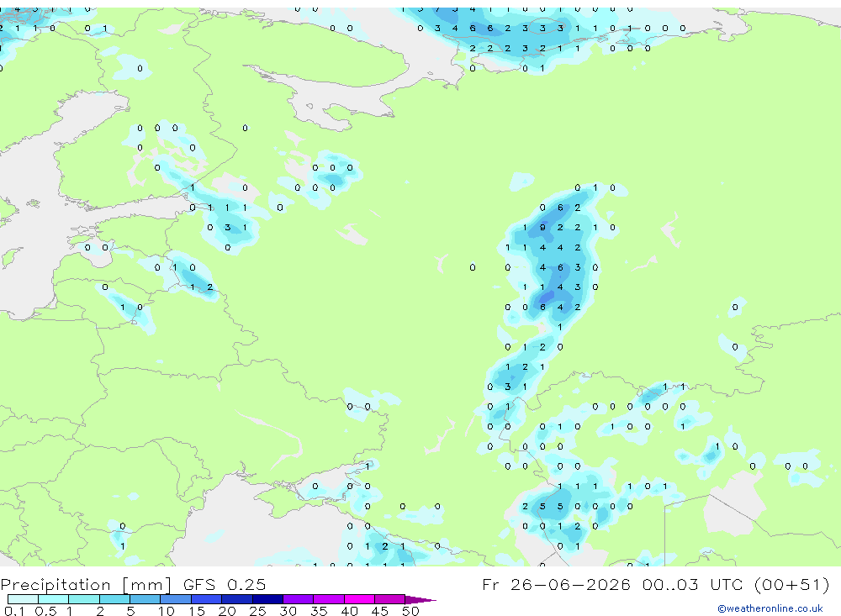841x616 pixels.
Task: Click the 45–50 mm legend color swatch
Action: point(390,599)
